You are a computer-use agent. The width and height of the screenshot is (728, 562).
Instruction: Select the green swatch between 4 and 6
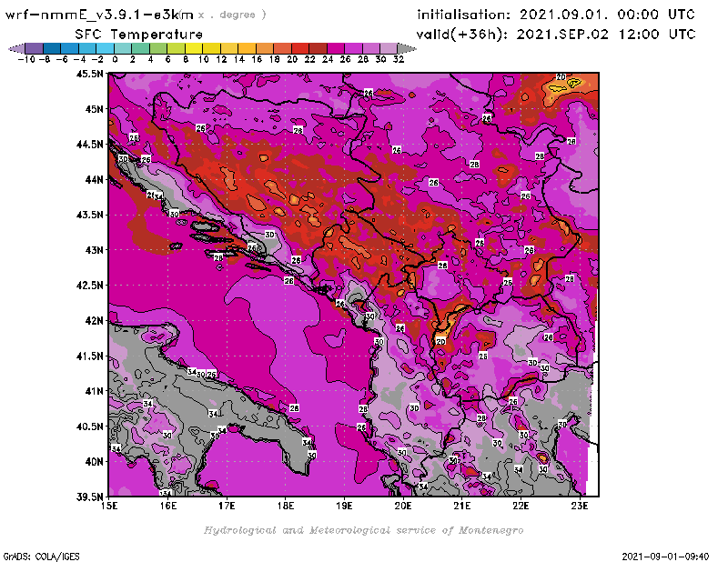[x=158, y=48]
